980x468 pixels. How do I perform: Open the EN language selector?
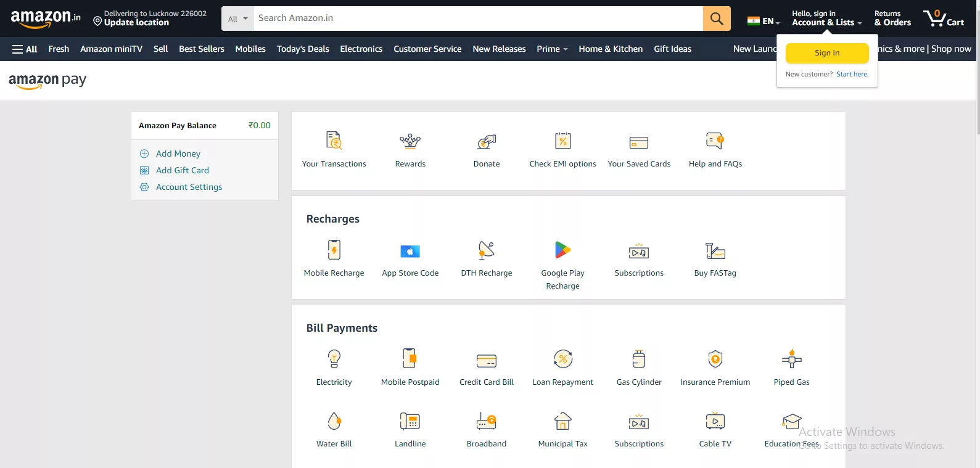point(764,21)
